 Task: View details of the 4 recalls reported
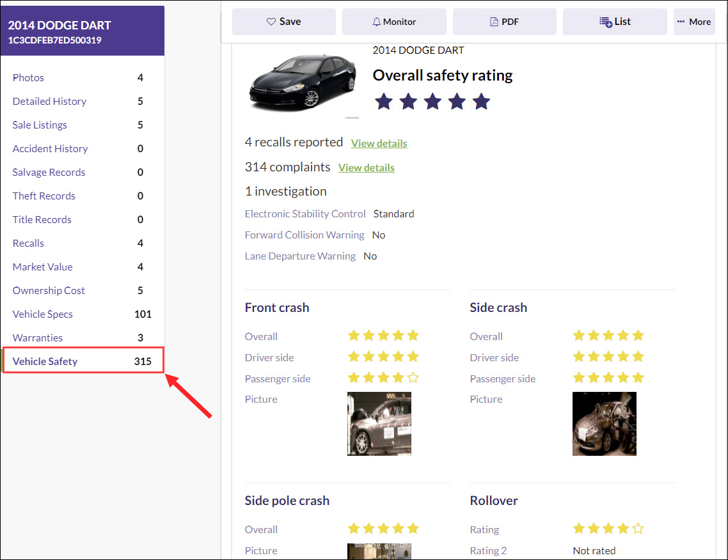[379, 143]
